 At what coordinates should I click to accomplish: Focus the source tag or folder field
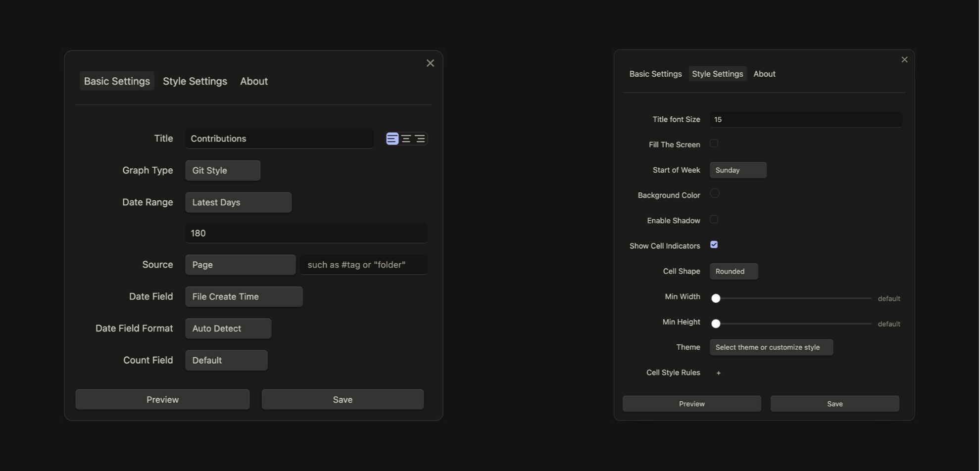363,265
